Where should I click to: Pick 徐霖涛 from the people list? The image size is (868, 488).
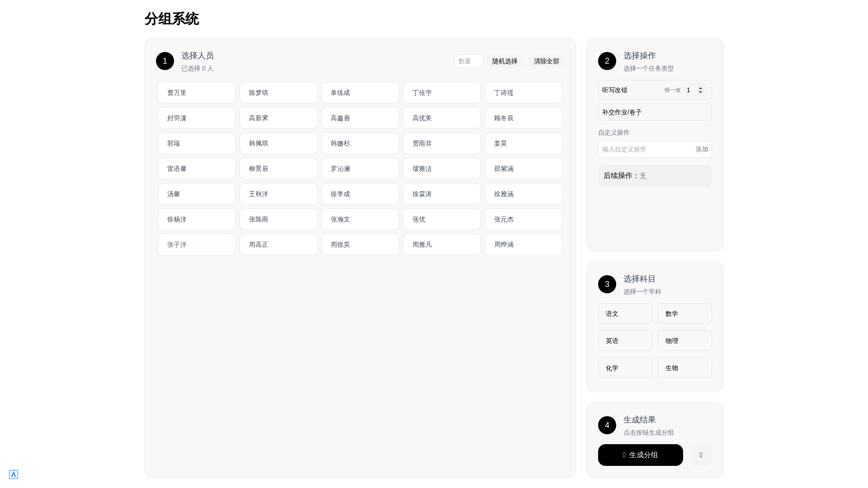(442, 194)
